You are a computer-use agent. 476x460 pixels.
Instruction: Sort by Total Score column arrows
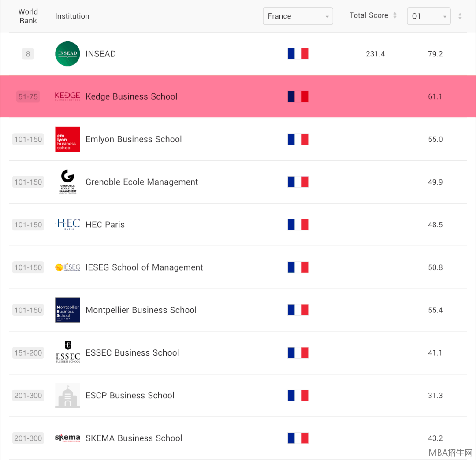[x=395, y=15]
